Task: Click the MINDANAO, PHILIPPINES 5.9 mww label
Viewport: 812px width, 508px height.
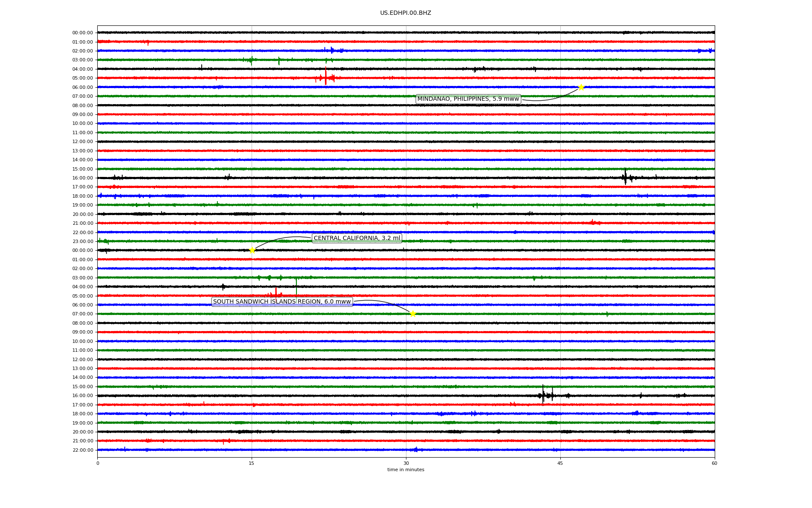Action: coord(468,99)
